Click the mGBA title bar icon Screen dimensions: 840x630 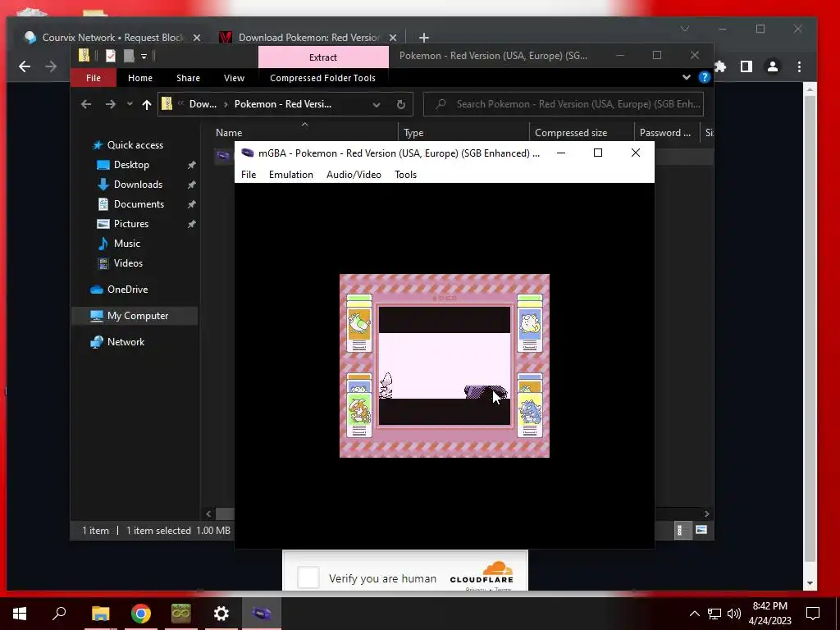coord(247,153)
